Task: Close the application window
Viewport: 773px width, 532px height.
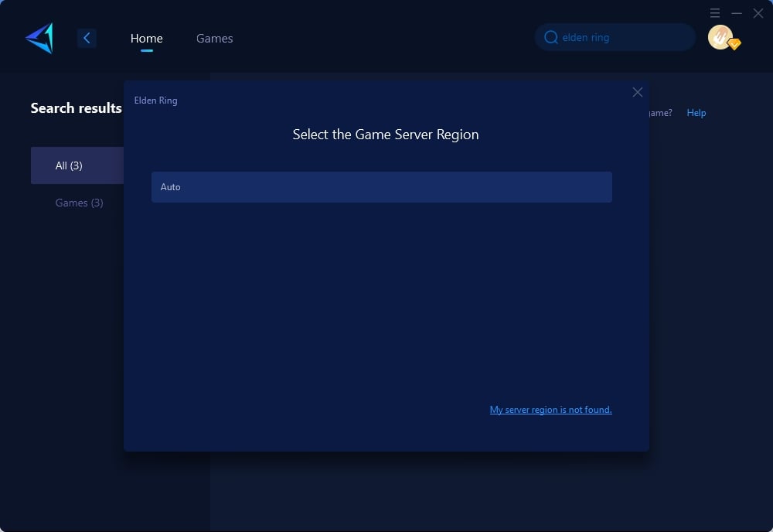Action: [x=758, y=13]
